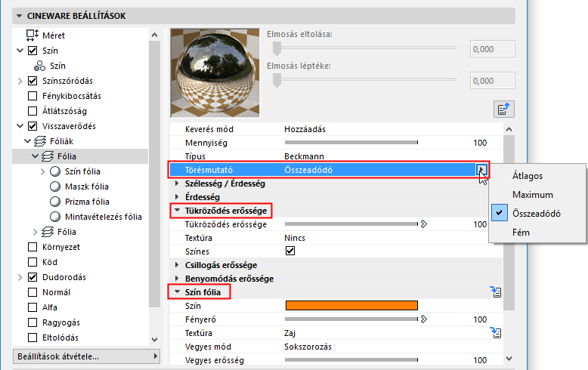Enable the Átlátszóság checkbox
Viewport: 588px width, 370px height.
[x=32, y=111]
